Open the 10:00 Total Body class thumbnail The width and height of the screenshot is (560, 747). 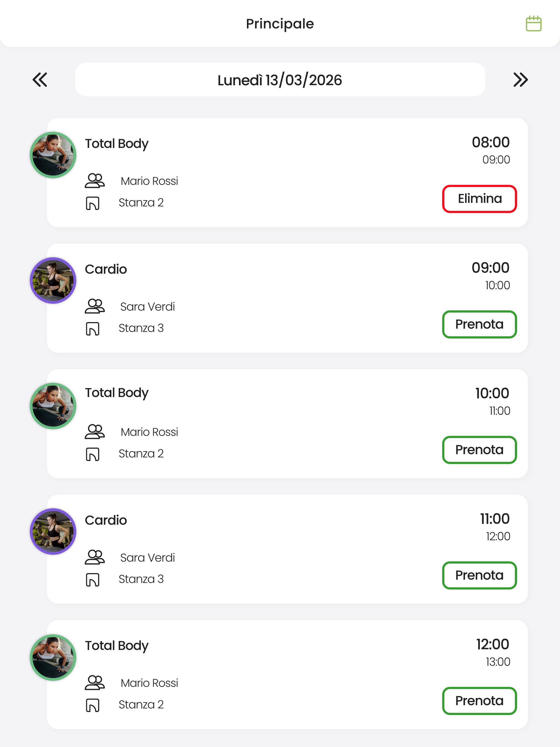[53, 406]
